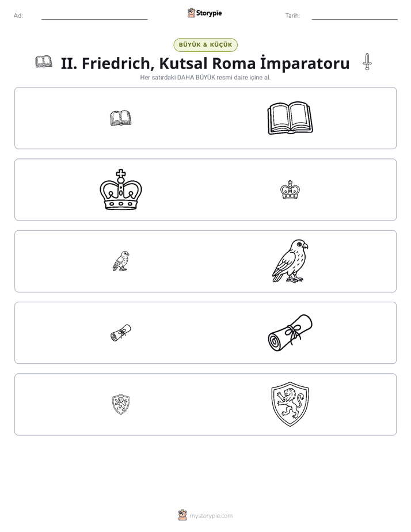The width and height of the screenshot is (411, 532).
Task: Click the Tarih date line field
Action: pos(355,16)
